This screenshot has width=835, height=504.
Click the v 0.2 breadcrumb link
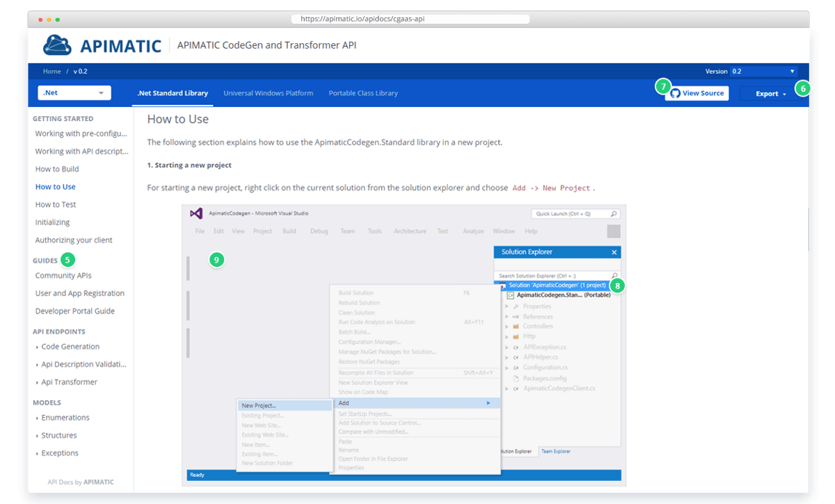click(x=80, y=72)
